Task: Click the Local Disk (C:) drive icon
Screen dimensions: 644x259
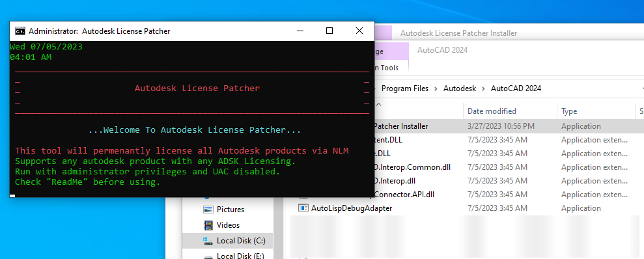Action: 208,241
